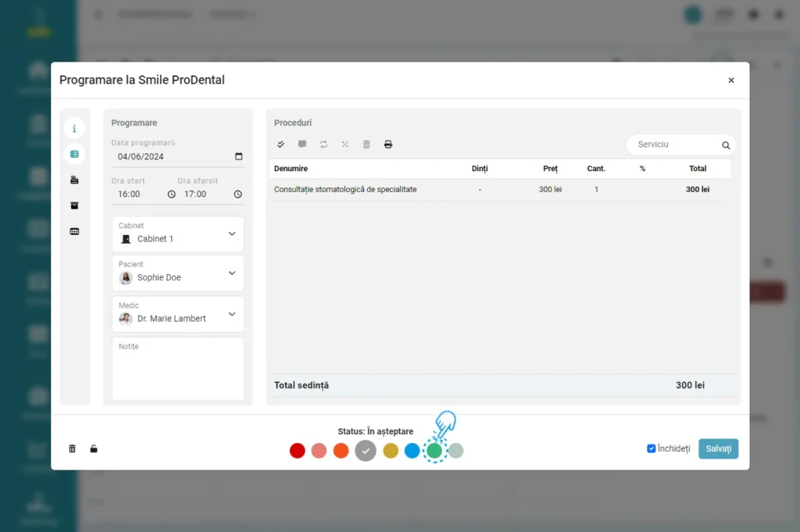
Task: Uncheck the Închideți checkbox
Action: coord(652,448)
